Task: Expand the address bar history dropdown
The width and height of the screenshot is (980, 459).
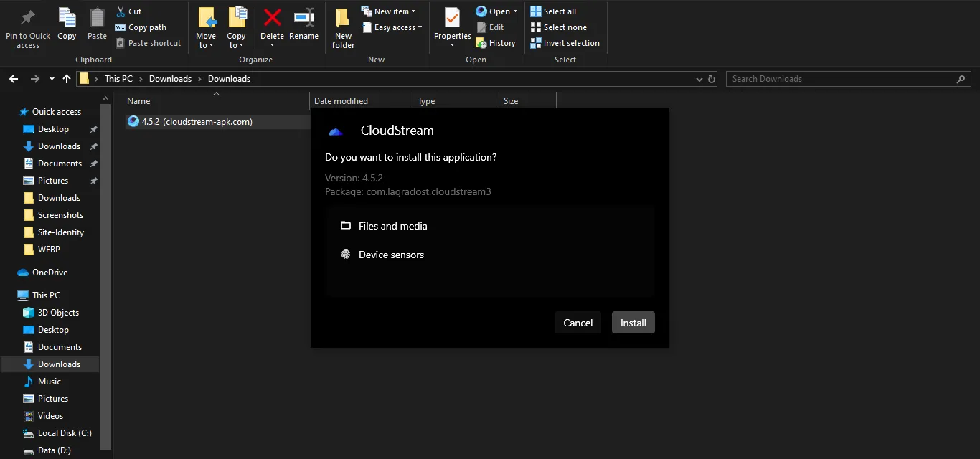Action: (699, 79)
